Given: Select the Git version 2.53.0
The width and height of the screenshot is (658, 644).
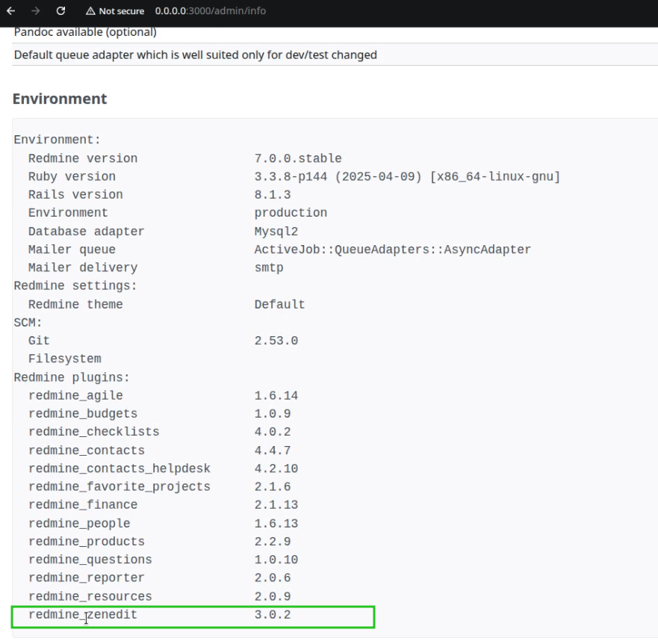Looking at the screenshot, I should coord(276,341).
